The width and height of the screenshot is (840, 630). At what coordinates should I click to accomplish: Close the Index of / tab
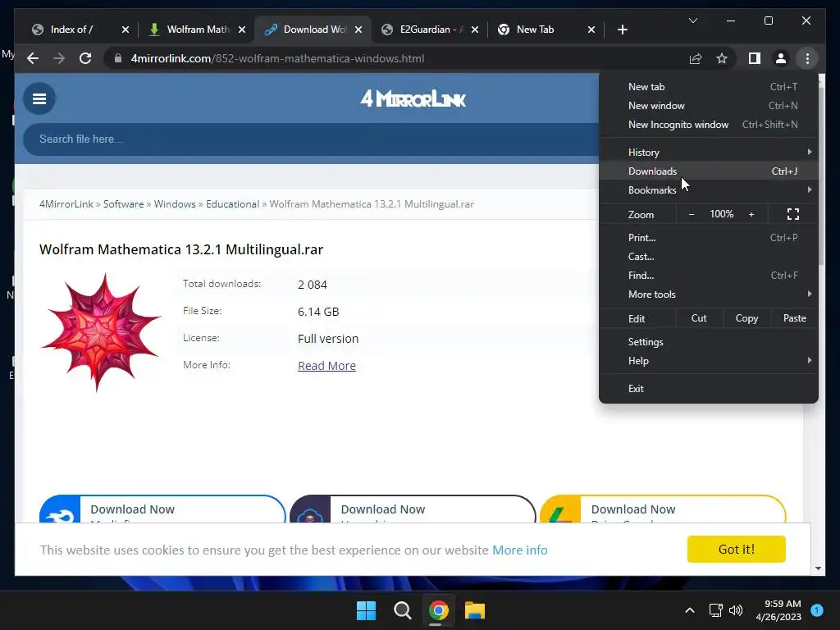[126, 30]
